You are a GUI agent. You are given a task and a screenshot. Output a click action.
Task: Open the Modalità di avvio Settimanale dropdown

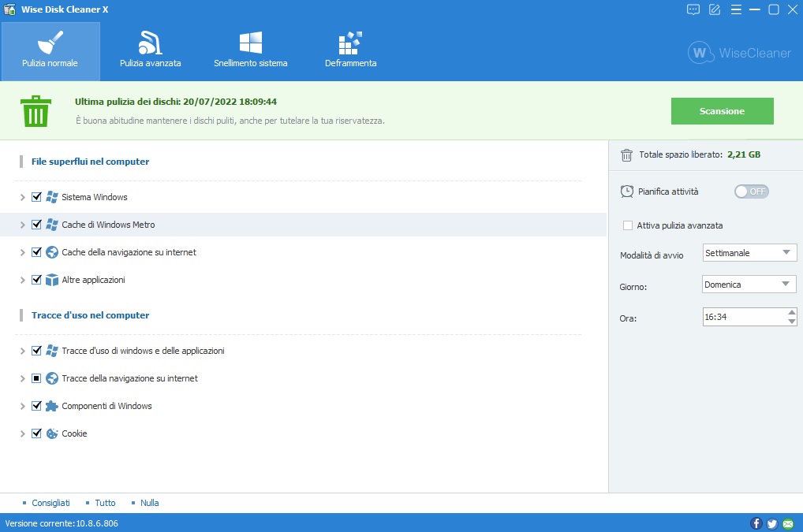pos(749,253)
